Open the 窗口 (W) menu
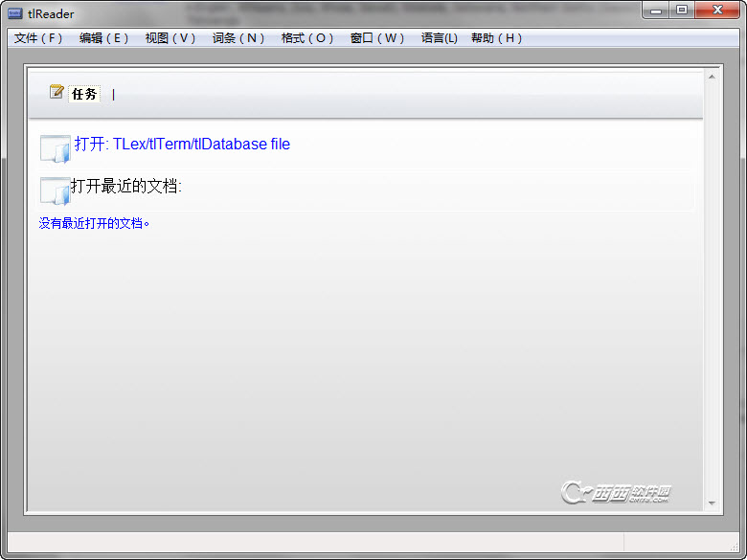 click(x=376, y=38)
